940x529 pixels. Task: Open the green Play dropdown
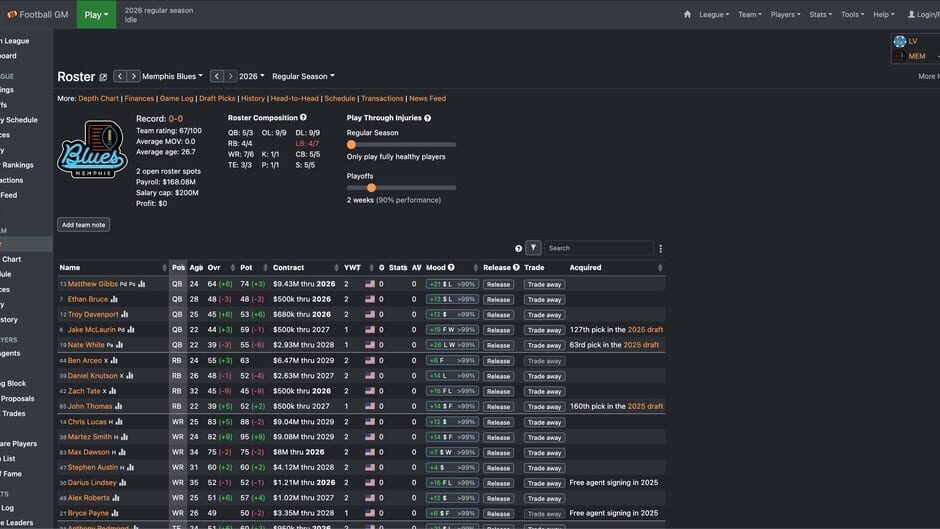point(97,15)
